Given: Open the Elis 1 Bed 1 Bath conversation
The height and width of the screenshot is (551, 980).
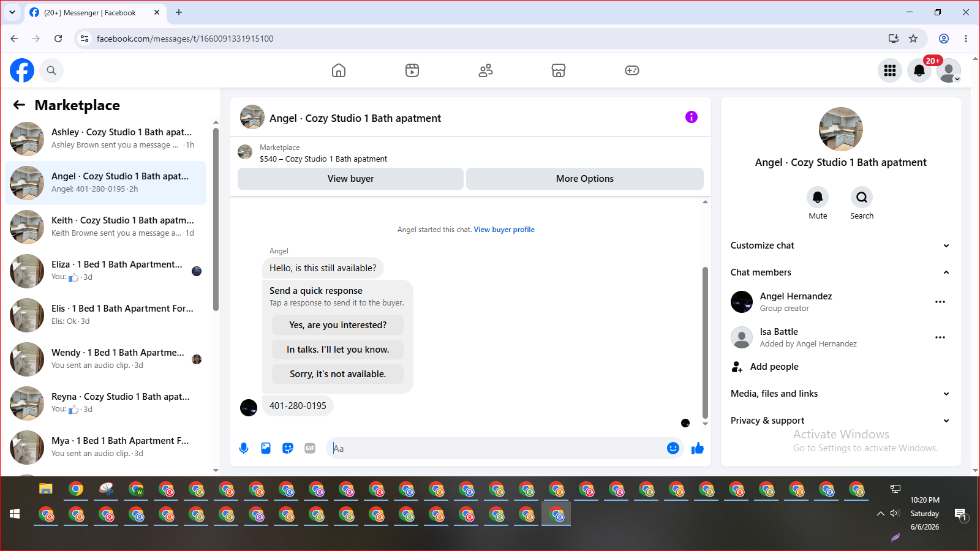Looking at the screenshot, I should pyautogui.click(x=105, y=315).
